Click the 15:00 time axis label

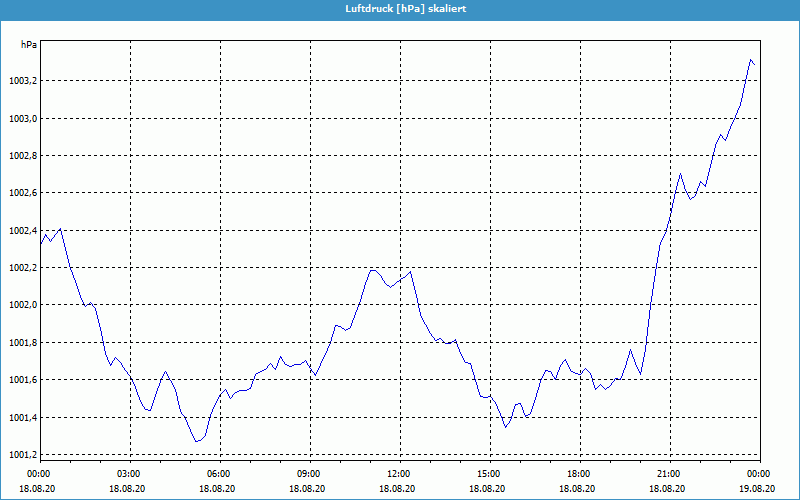488,474
